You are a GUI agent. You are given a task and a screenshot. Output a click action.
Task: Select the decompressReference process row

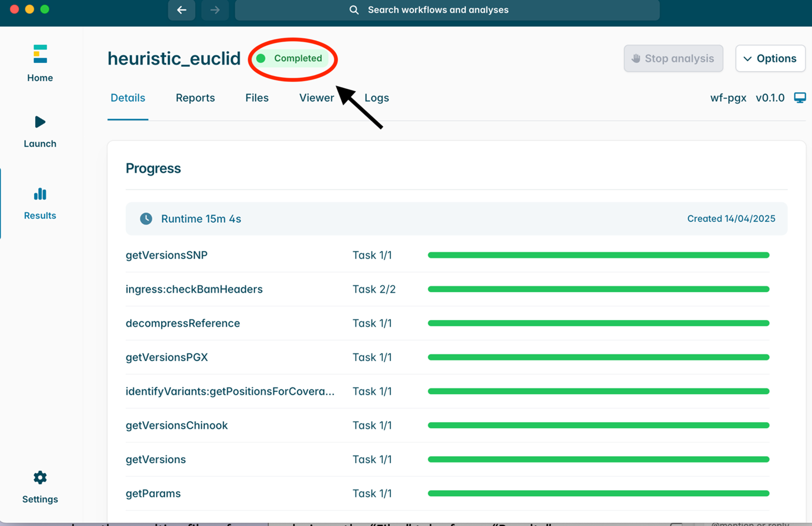coord(448,323)
